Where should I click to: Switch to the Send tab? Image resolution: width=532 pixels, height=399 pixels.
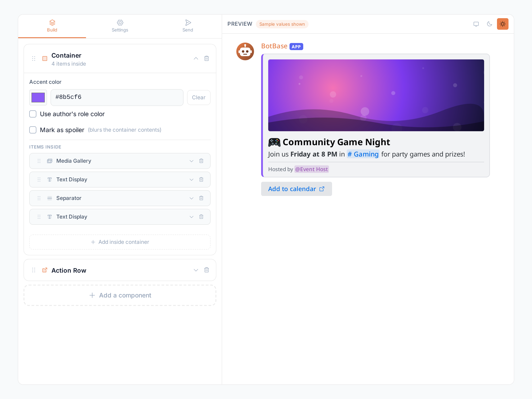pos(188,26)
